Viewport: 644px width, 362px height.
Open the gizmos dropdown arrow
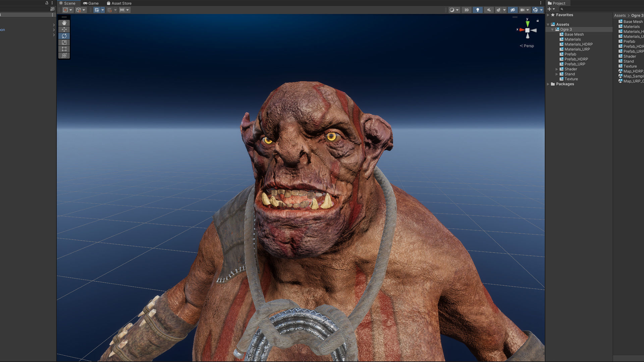[x=541, y=10]
